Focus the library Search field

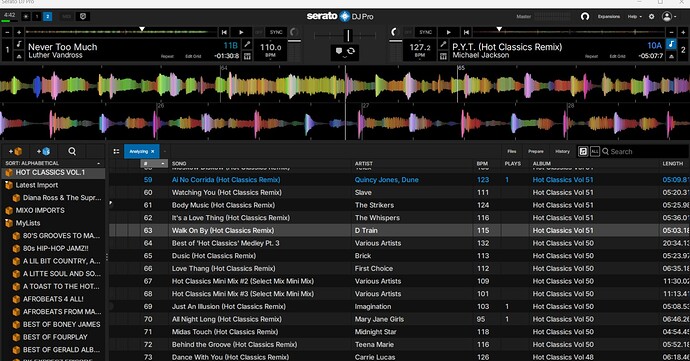point(645,151)
